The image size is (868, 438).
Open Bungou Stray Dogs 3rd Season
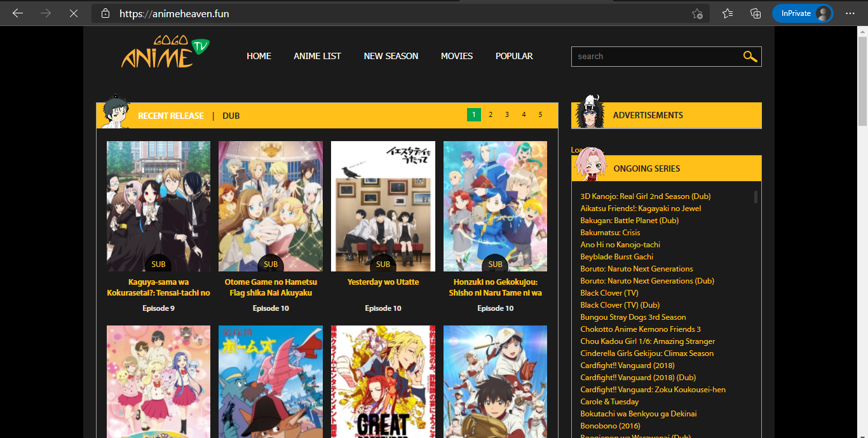coord(633,317)
